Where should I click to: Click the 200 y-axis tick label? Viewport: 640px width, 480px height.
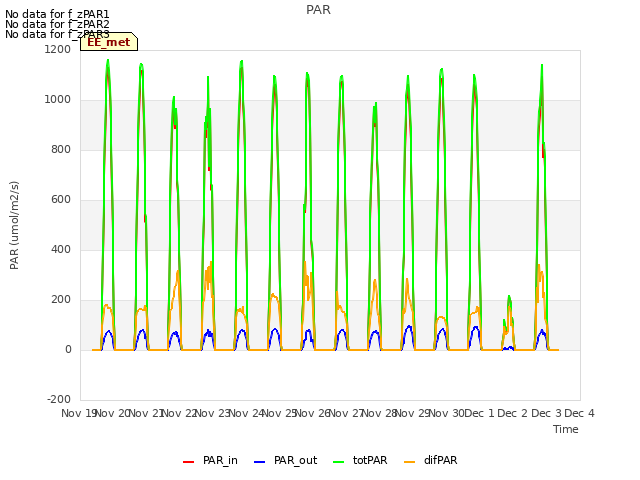61,300
